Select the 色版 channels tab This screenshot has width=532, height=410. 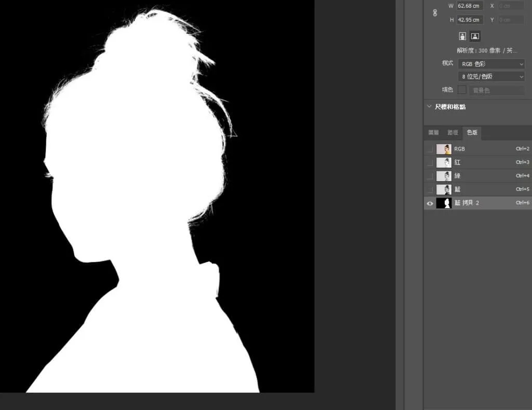[472, 132]
